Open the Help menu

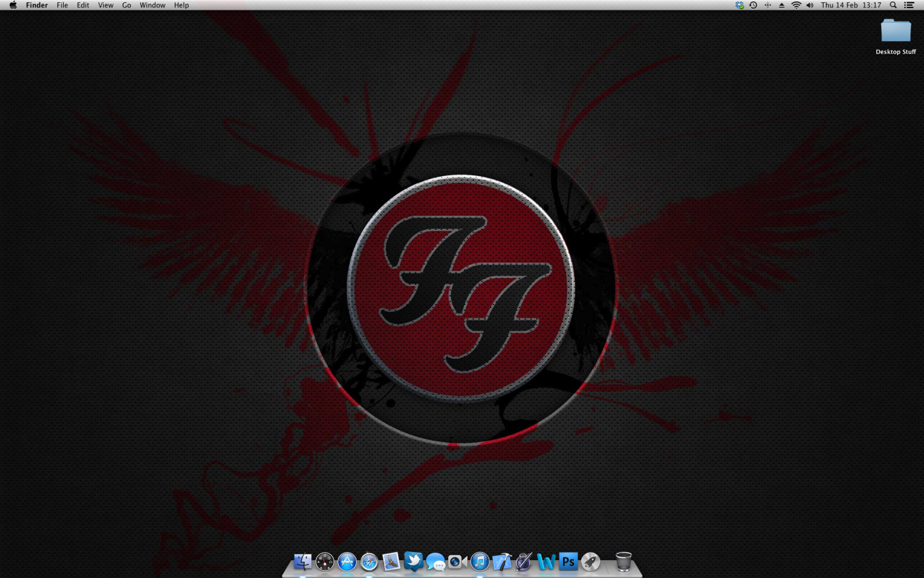(181, 5)
